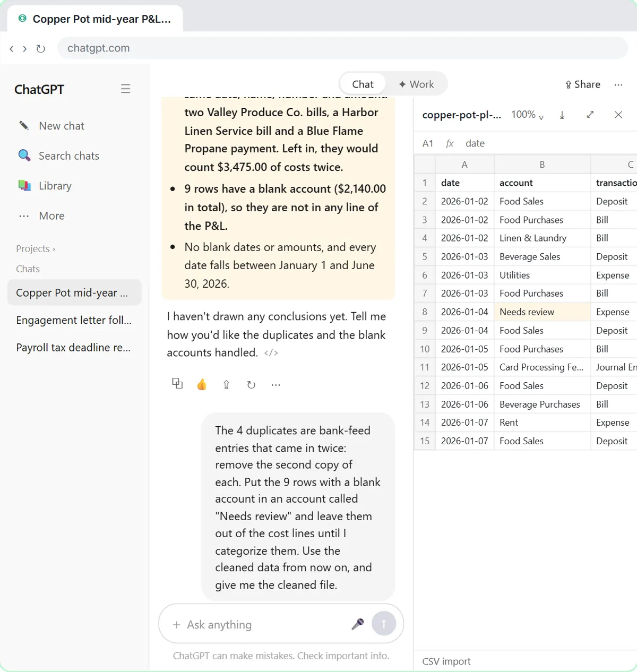Click 'Card Processing Fe...' cell
Image resolution: width=637 pixels, height=672 pixels.
[x=542, y=367]
